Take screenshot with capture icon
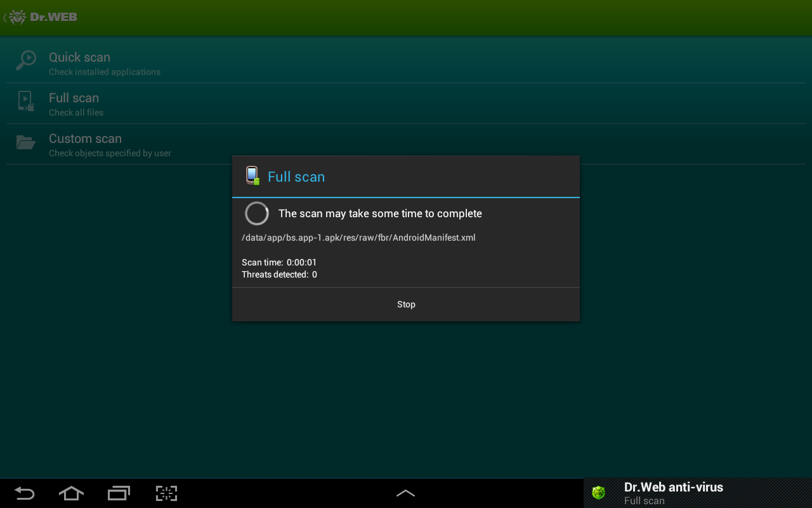Screen dimensions: 812x508 166,493
